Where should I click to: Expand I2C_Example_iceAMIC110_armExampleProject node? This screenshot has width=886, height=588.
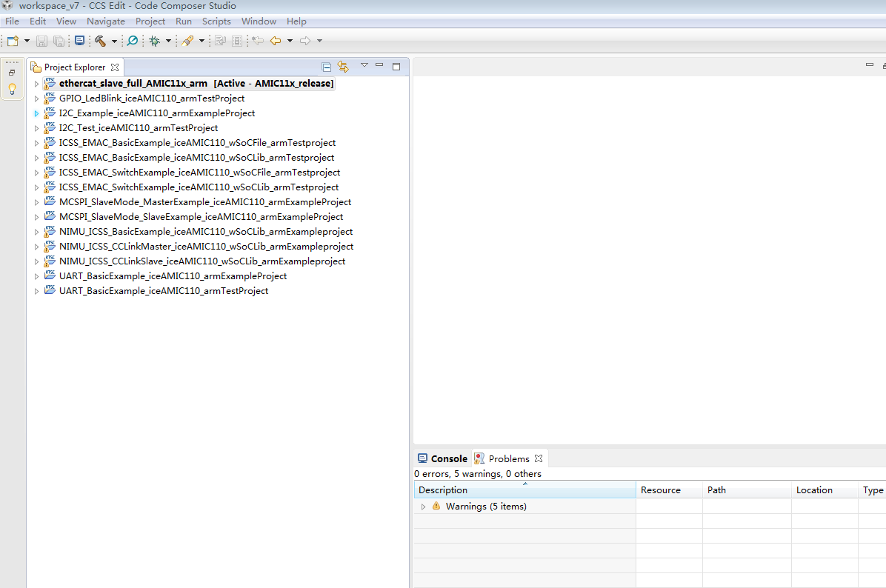click(x=36, y=113)
